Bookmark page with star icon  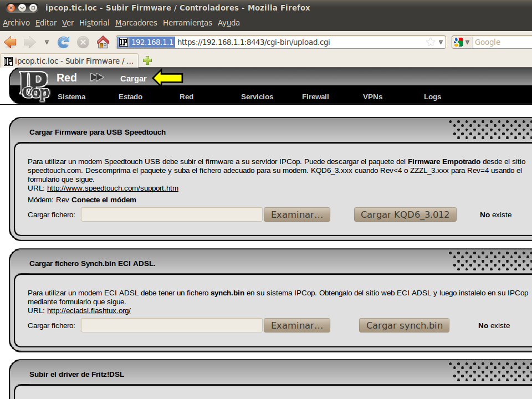point(431,42)
